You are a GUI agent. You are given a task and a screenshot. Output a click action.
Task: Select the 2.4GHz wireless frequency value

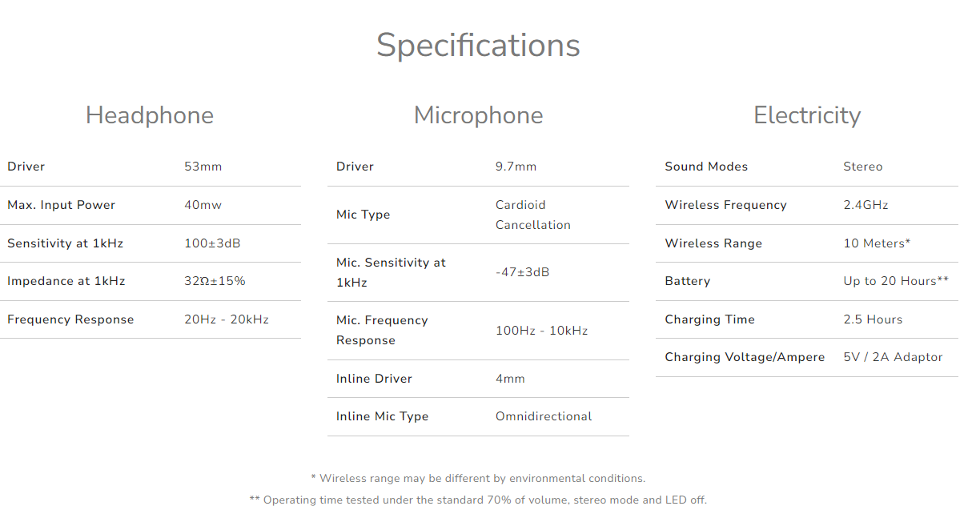(x=866, y=205)
